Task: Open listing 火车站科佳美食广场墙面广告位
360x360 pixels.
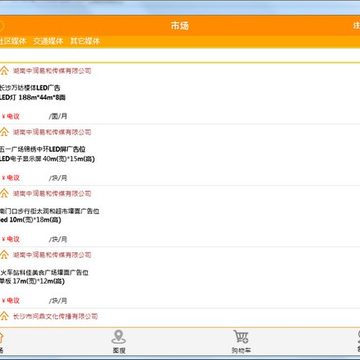Action: pyautogui.click(x=44, y=272)
